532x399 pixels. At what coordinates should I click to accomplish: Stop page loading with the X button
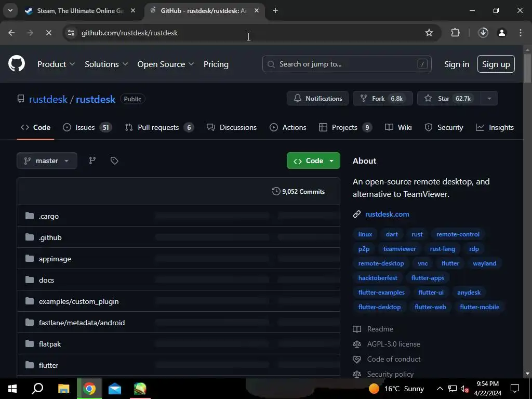coord(48,33)
